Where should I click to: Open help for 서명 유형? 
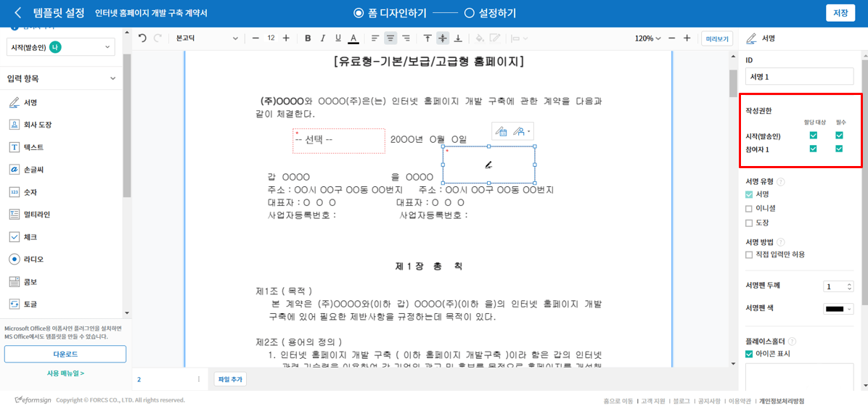780,181
